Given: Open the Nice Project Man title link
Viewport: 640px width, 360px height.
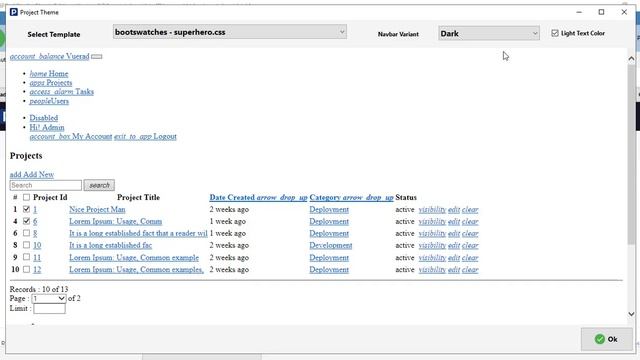Looking at the screenshot, I should pyautogui.click(x=97, y=210).
